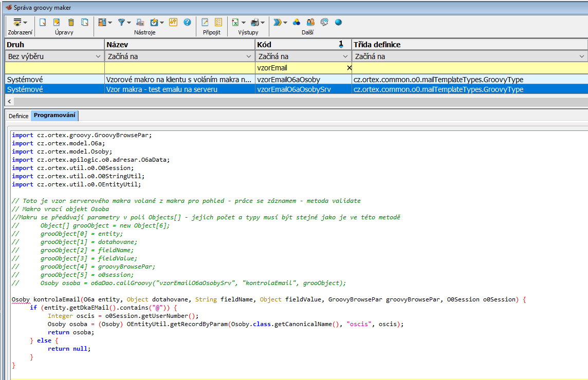This screenshot has height=380, width=588.
Task: Select the vzorEmailO6aOsoby row
Action: coord(288,80)
